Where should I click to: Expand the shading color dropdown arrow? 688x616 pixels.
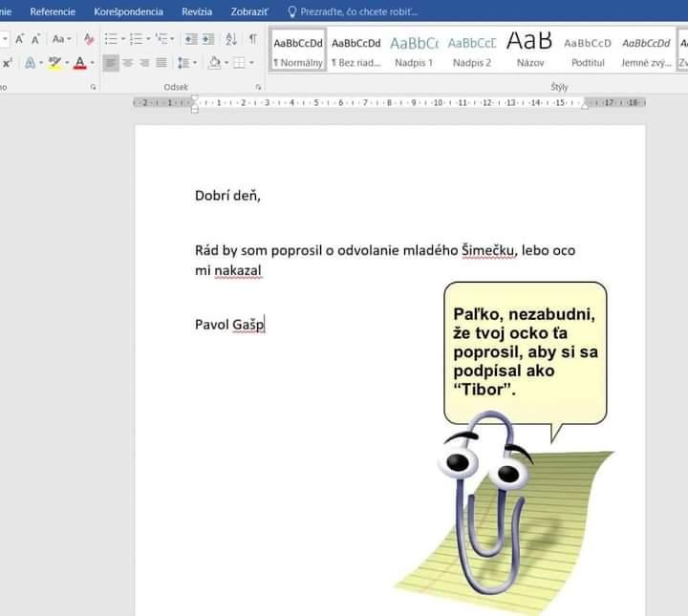pyautogui.click(x=226, y=63)
